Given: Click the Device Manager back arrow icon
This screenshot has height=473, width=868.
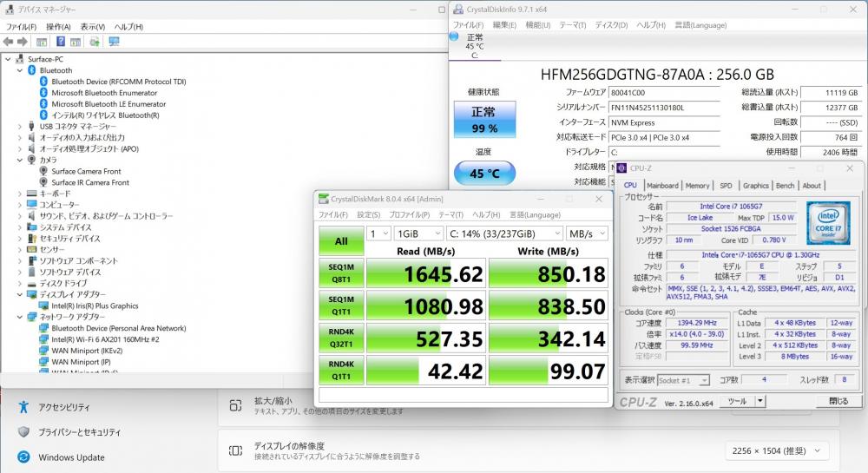Looking at the screenshot, I should (x=9, y=42).
